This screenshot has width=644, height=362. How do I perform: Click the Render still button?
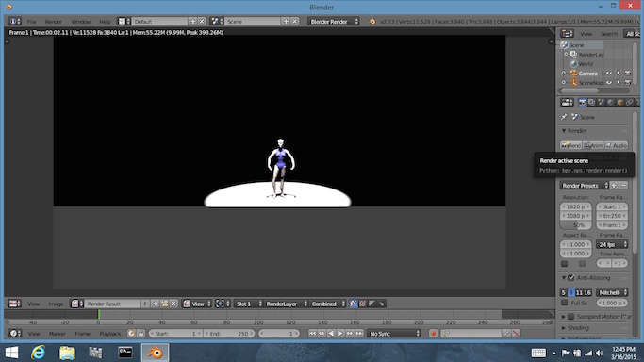point(570,145)
